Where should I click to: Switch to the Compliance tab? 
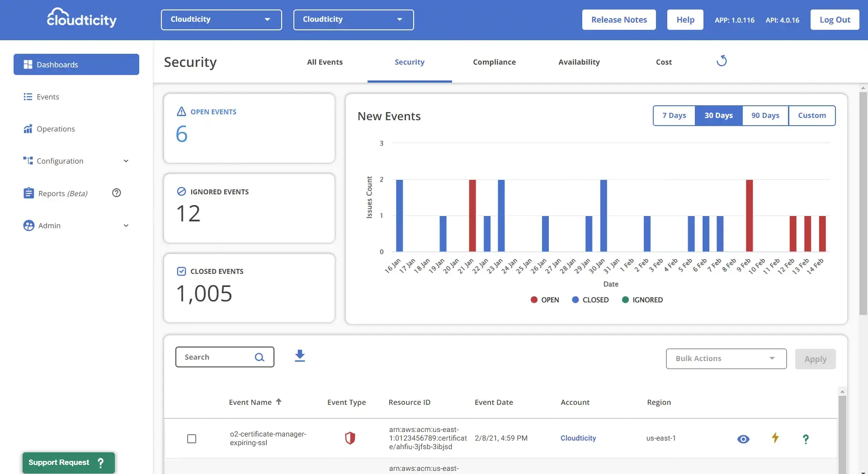pyautogui.click(x=494, y=62)
